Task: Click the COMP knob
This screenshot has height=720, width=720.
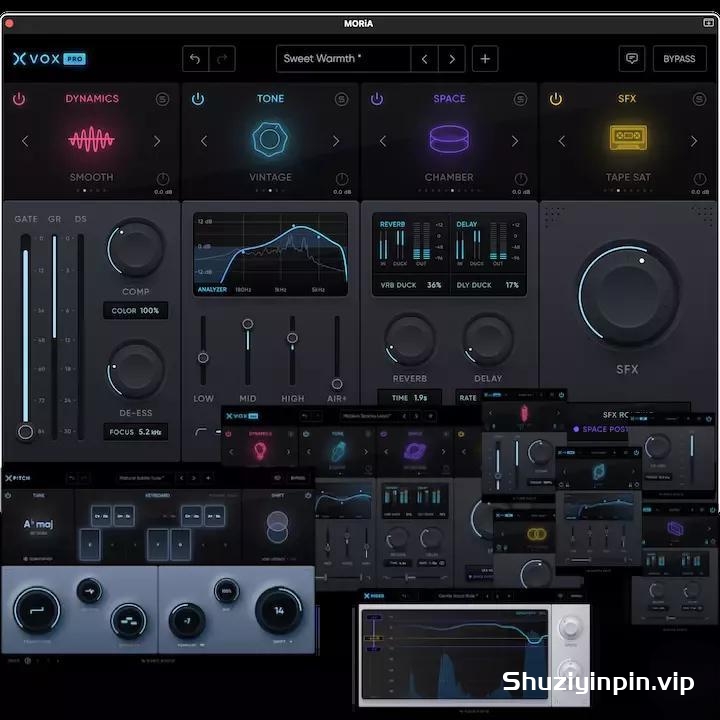Action: click(x=135, y=248)
